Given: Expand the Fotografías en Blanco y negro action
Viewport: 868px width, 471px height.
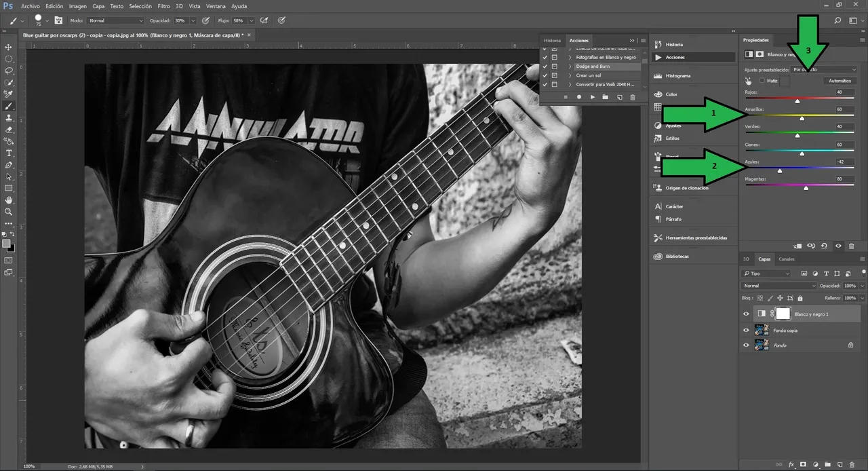Looking at the screenshot, I should [x=570, y=58].
